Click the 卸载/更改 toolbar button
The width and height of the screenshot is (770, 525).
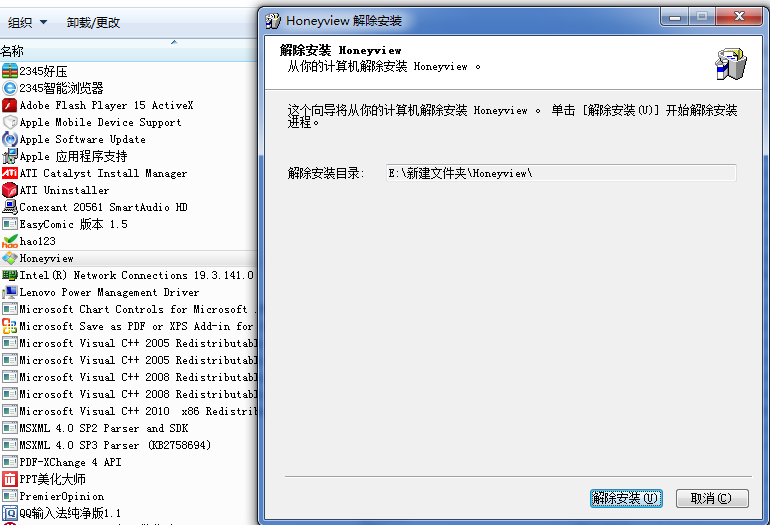pos(93,22)
